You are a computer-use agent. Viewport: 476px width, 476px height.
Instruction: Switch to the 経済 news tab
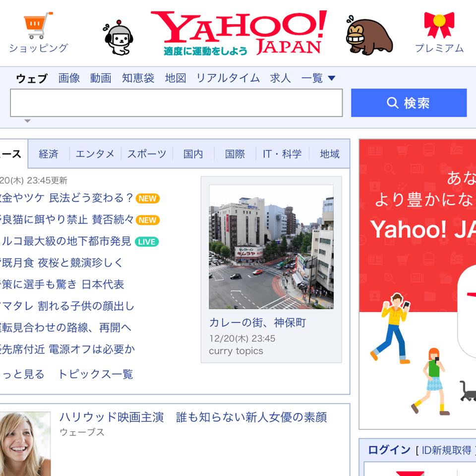pyautogui.click(x=49, y=154)
